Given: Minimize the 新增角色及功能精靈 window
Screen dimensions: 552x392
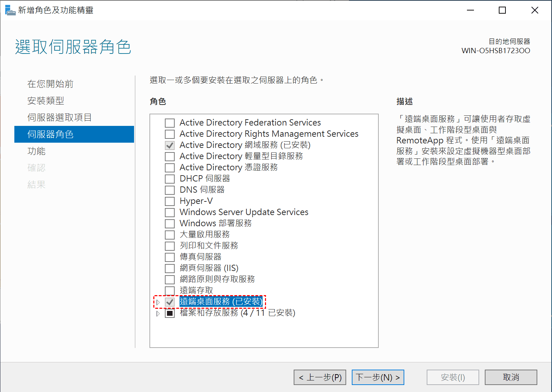Looking at the screenshot, I should 470,10.
